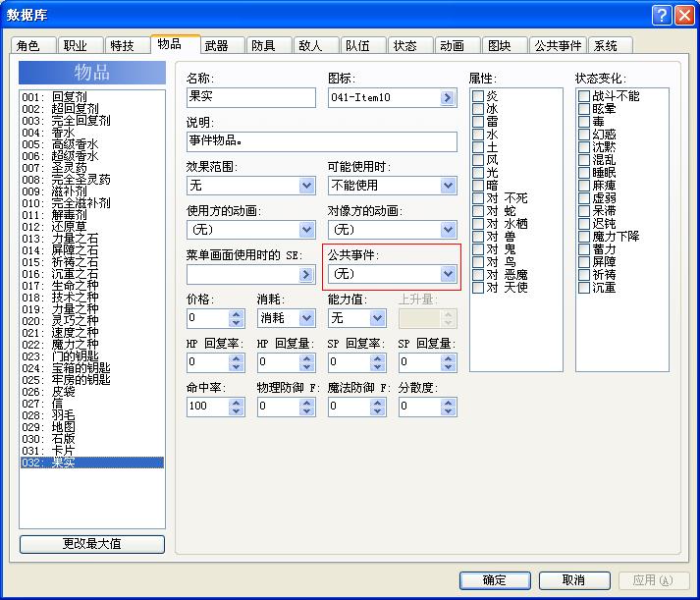Decrease SP 回复量 with its down arrow

(448, 366)
